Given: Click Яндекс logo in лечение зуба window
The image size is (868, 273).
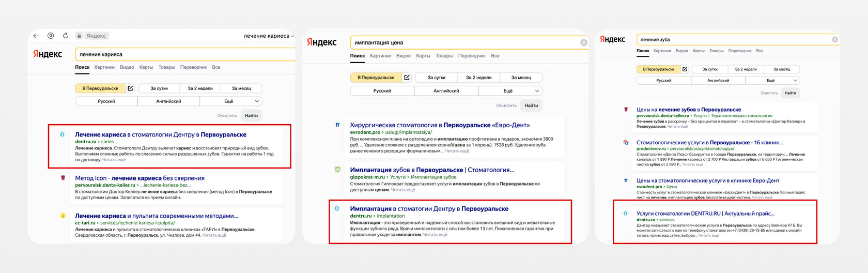Looking at the screenshot, I should tap(612, 39).
